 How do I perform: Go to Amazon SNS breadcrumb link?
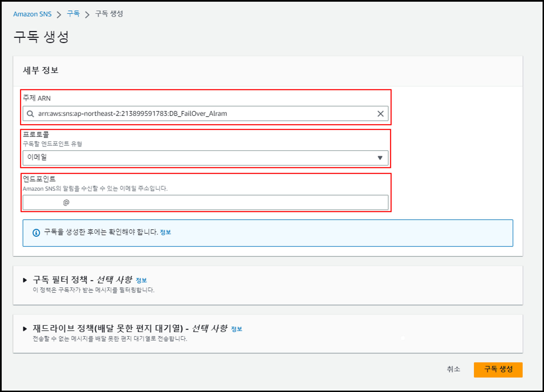click(x=32, y=14)
